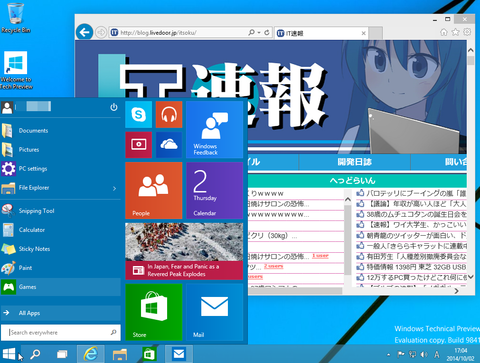Launch Games from the Start menu

(x=60, y=287)
